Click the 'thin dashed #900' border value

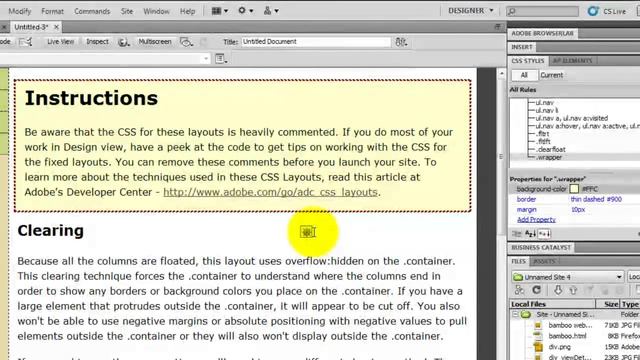[596, 199]
